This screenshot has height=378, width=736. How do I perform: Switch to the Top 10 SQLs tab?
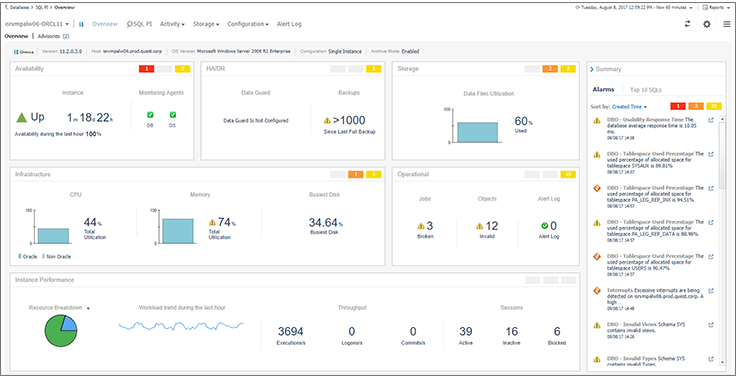pos(646,89)
